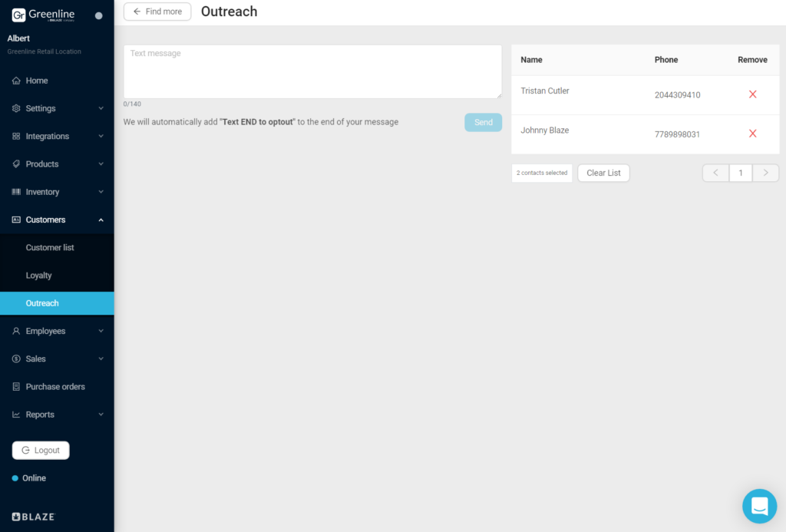Remove Tristan Cutler from contact list
This screenshot has height=532, width=786.
point(752,94)
